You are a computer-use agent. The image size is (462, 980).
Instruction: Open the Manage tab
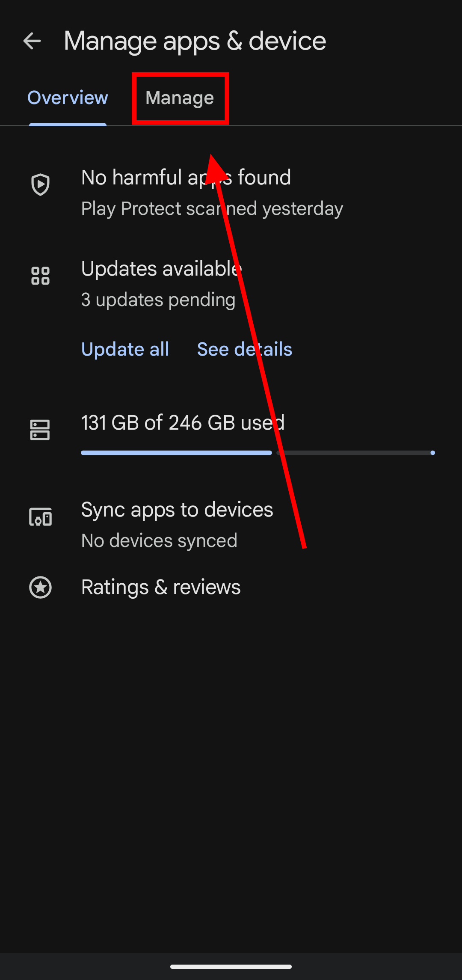pyautogui.click(x=180, y=98)
